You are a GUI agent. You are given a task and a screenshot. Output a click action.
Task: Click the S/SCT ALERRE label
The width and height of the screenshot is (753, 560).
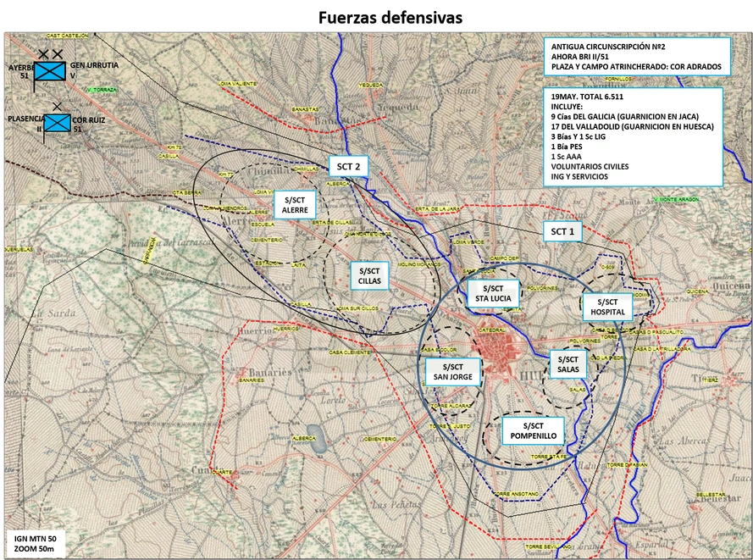pos(295,205)
